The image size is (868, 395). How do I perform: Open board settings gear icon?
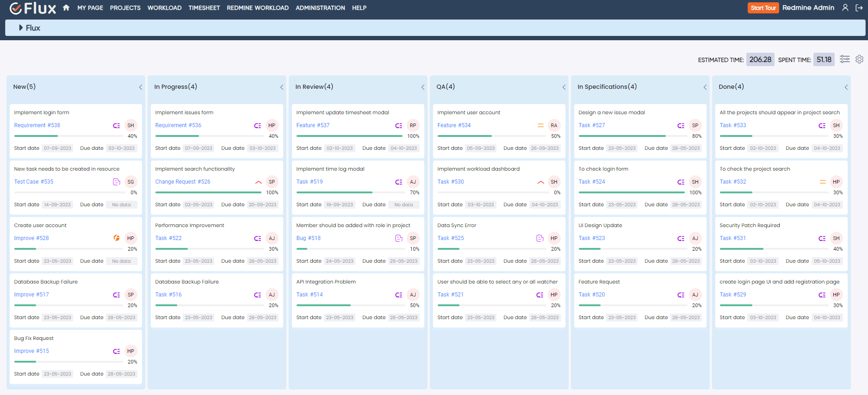pos(859,59)
